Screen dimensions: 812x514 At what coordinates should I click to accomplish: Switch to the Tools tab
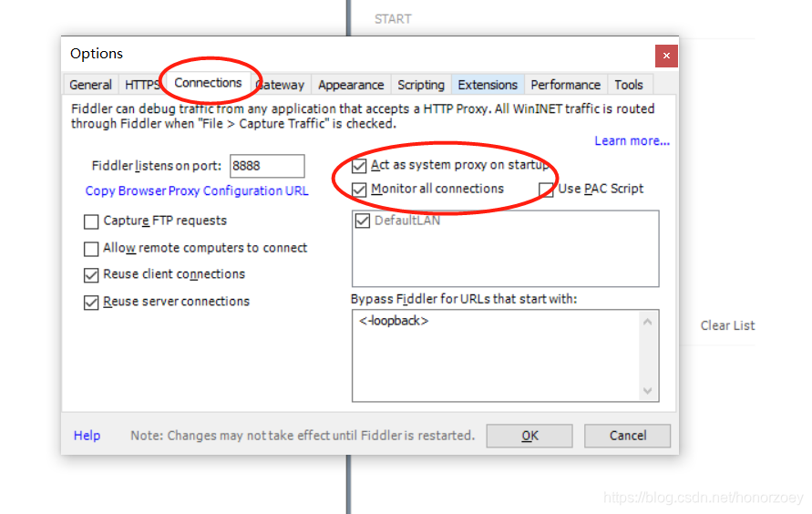click(x=629, y=85)
